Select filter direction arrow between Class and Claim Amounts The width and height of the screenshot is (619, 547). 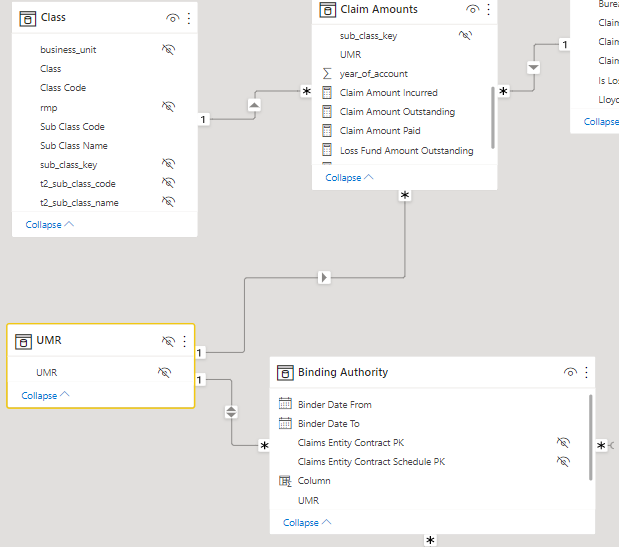(x=254, y=105)
